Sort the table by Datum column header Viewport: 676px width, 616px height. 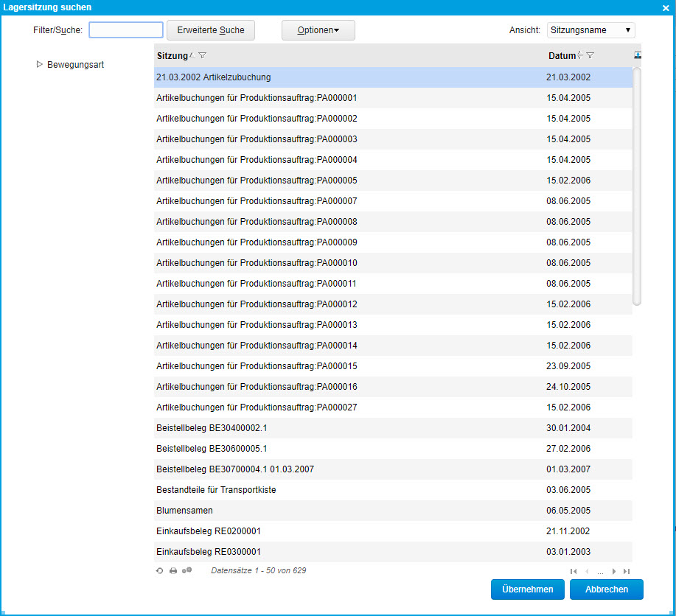[562, 56]
